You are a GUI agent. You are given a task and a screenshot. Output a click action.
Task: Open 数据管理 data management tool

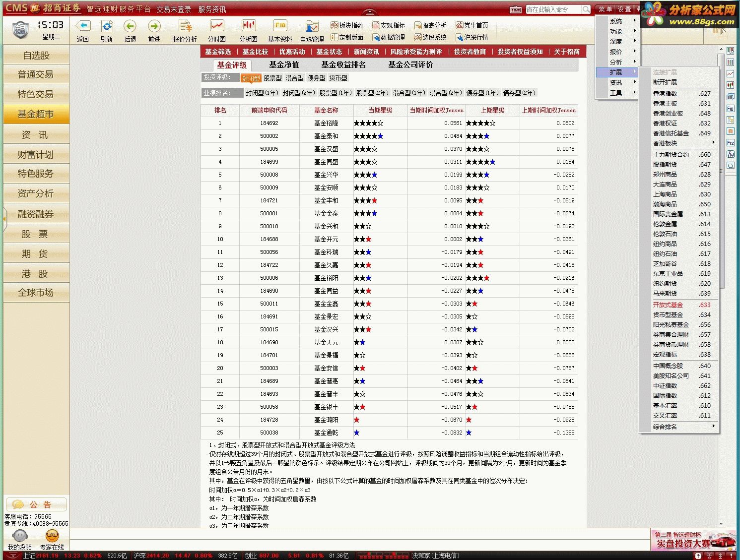[x=389, y=37]
